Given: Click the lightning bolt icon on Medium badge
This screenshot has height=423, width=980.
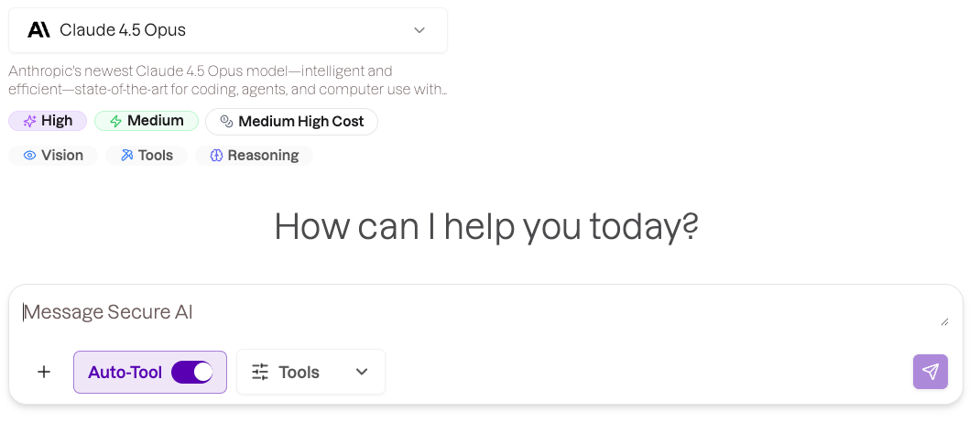Looking at the screenshot, I should click(x=115, y=121).
